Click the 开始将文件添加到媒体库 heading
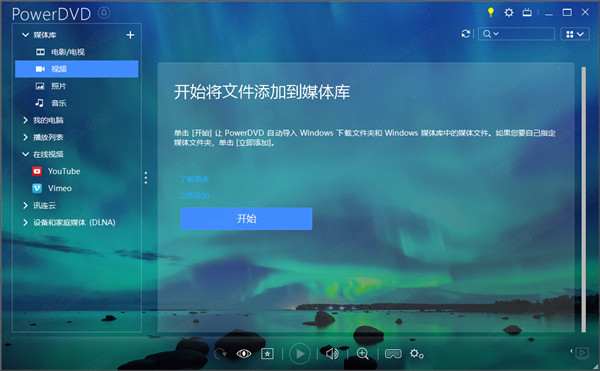 point(262,92)
